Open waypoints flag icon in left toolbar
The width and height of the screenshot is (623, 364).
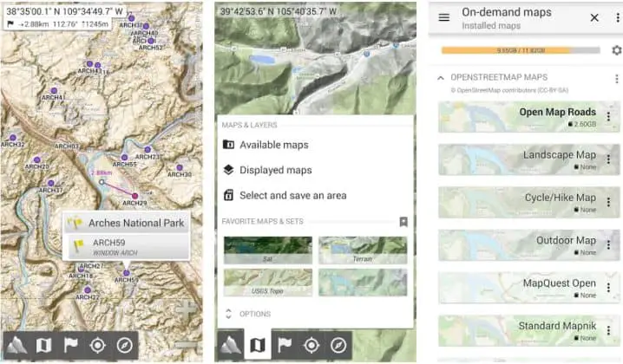click(x=70, y=345)
